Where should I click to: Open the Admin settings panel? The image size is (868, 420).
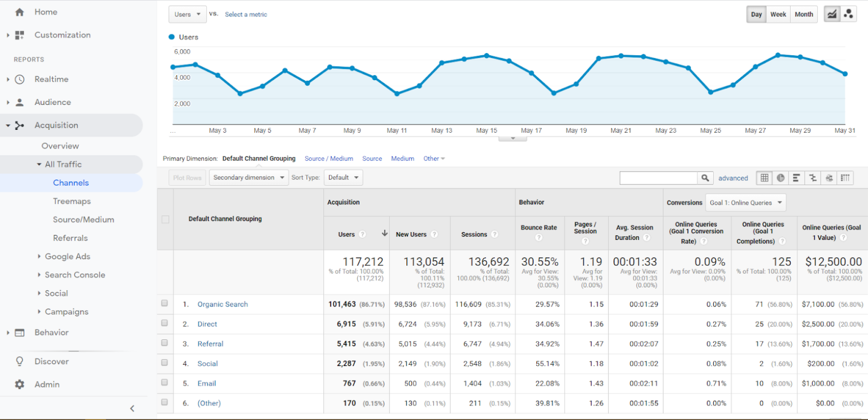(x=46, y=384)
